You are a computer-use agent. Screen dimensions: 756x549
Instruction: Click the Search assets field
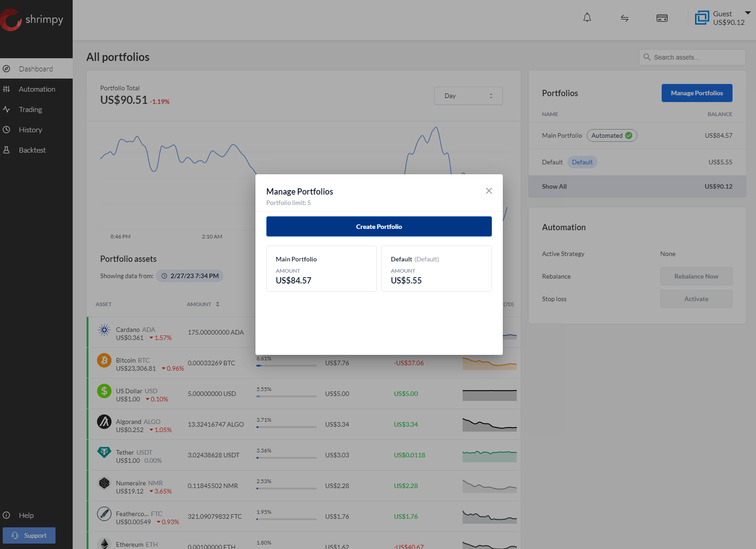tap(692, 57)
